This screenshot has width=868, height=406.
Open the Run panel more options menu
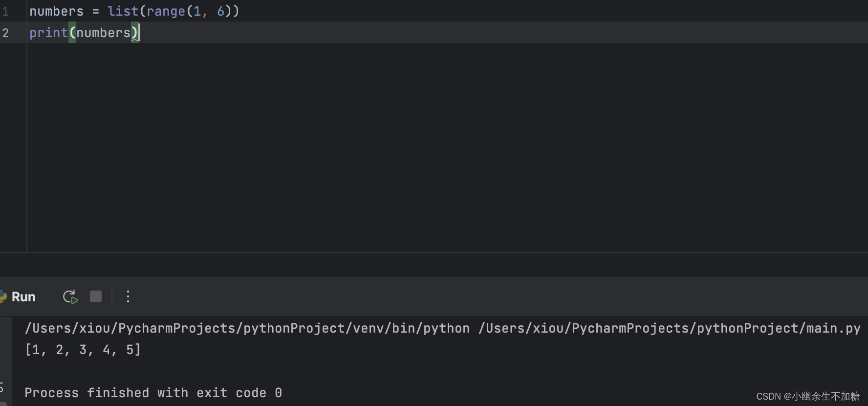click(x=128, y=296)
